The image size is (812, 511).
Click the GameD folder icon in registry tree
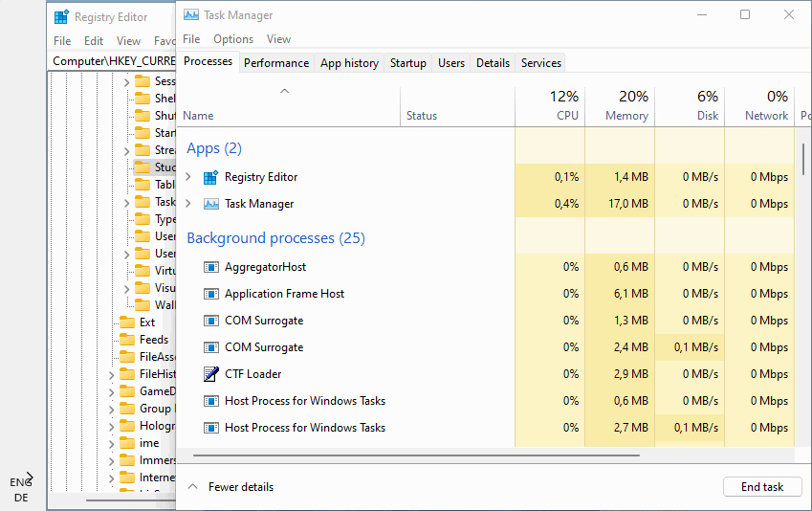click(127, 391)
